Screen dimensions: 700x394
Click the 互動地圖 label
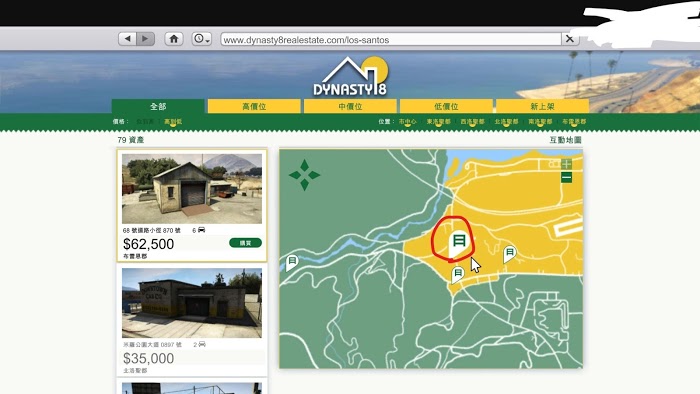pyautogui.click(x=565, y=140)
